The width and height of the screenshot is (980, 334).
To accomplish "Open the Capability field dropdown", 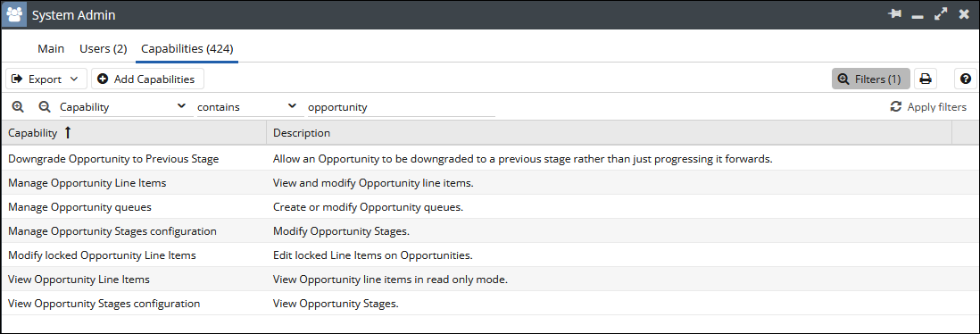I will click(126, 107).
